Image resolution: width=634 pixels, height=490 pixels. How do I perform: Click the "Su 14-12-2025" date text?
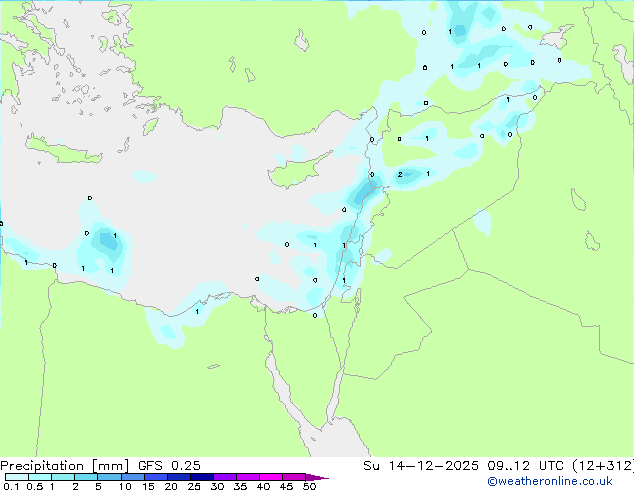pyautogui.click(x=421, y=466)
